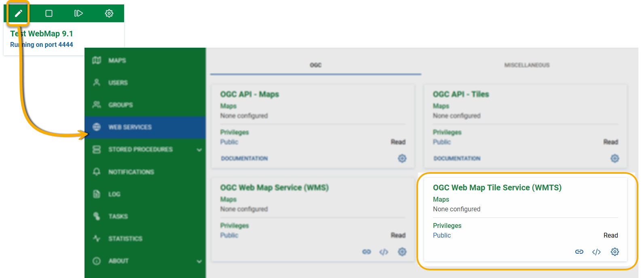The width and height of the screenshot is (644, 278).
Task: Go to Web Services in sidebar
Action: pos(130,127)
